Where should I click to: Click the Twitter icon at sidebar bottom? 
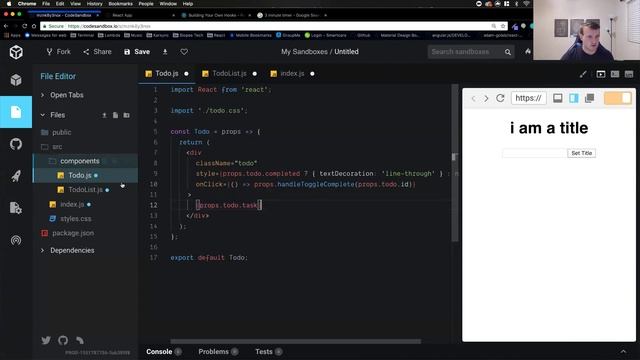pos(46,340)
